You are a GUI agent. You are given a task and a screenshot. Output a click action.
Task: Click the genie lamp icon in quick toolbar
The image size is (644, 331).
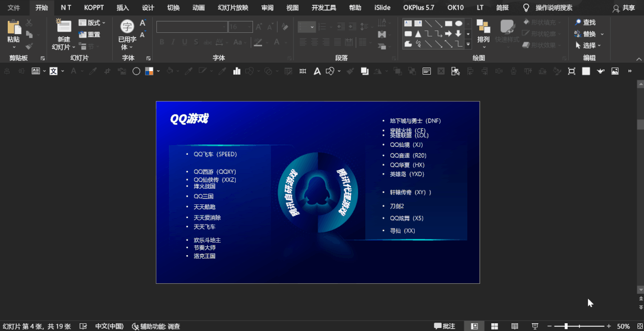(600, 71)
